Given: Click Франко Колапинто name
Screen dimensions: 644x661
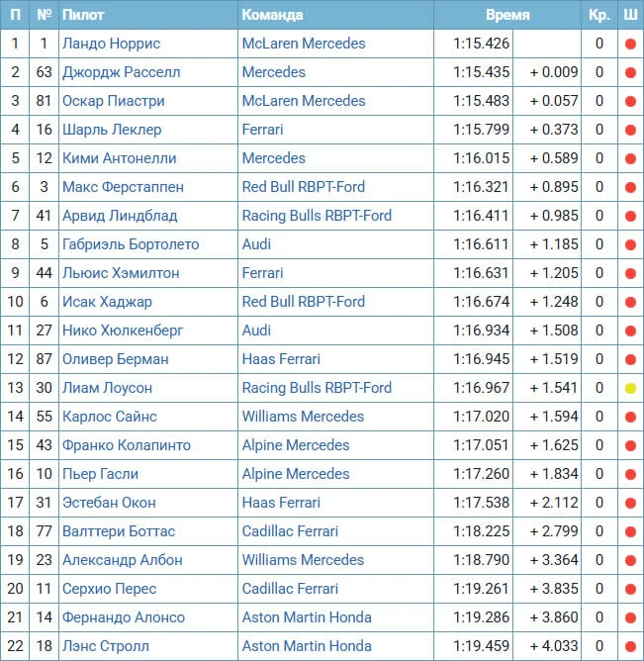Looking at the screenshot, I should (127, 444).
